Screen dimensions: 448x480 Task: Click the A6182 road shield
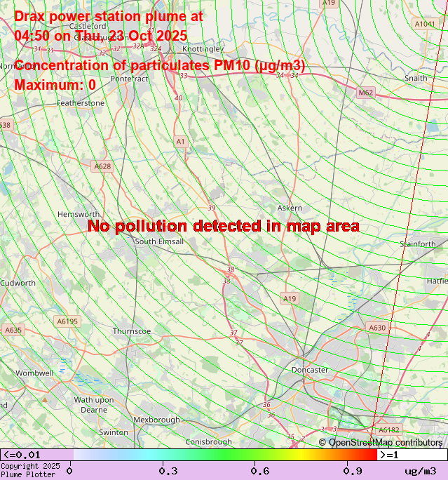388,429
